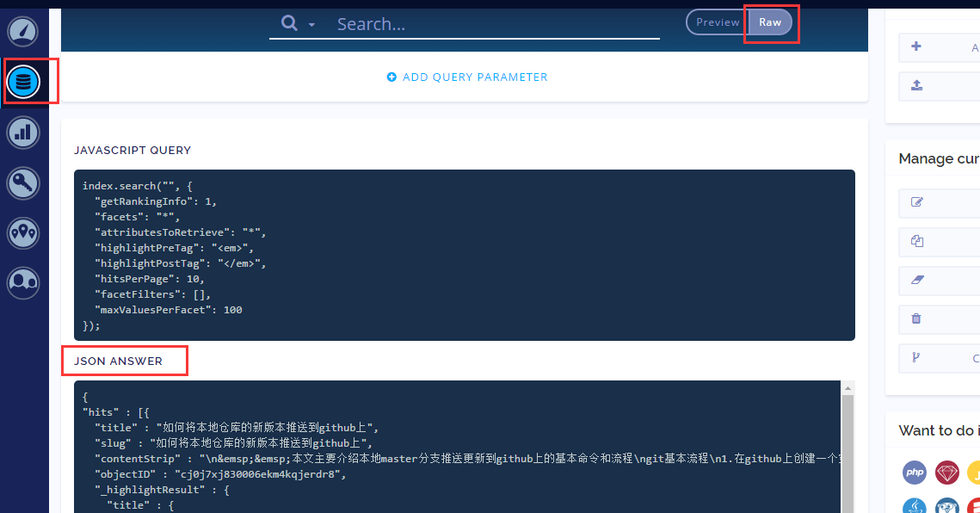Open API Keys key icon in sidebar
The height and width of the screenshot is (513, 980).
23,182
